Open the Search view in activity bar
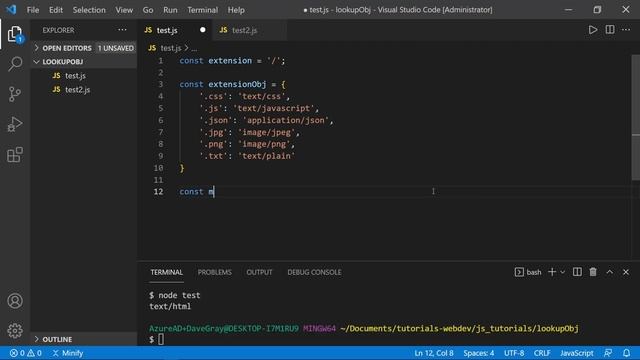The image size is (640, 360). point(15,64)
